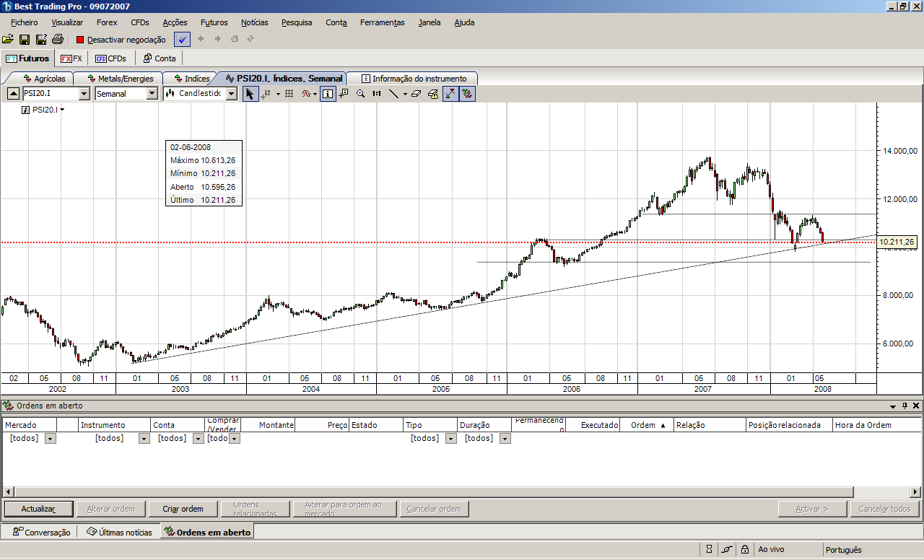Viewport: 924px width, 560px height.
Task: Click the orders list horizontal scrollbar
Action: click(x=462, y=492)
